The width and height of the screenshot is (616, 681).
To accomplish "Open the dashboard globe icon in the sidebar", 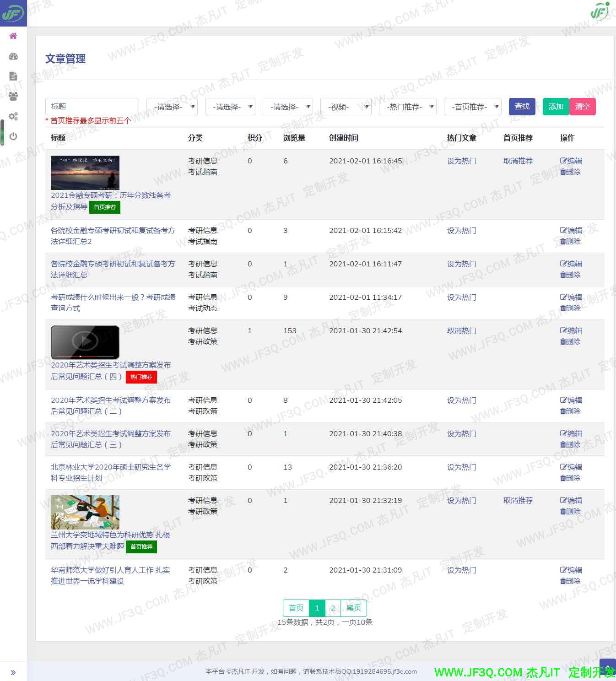I will click(x=13, y=56).
